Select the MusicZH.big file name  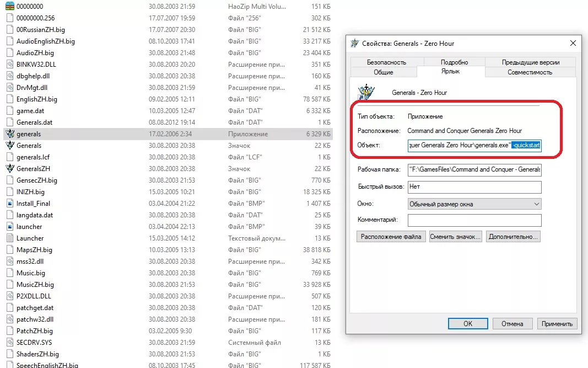(35, 285)
